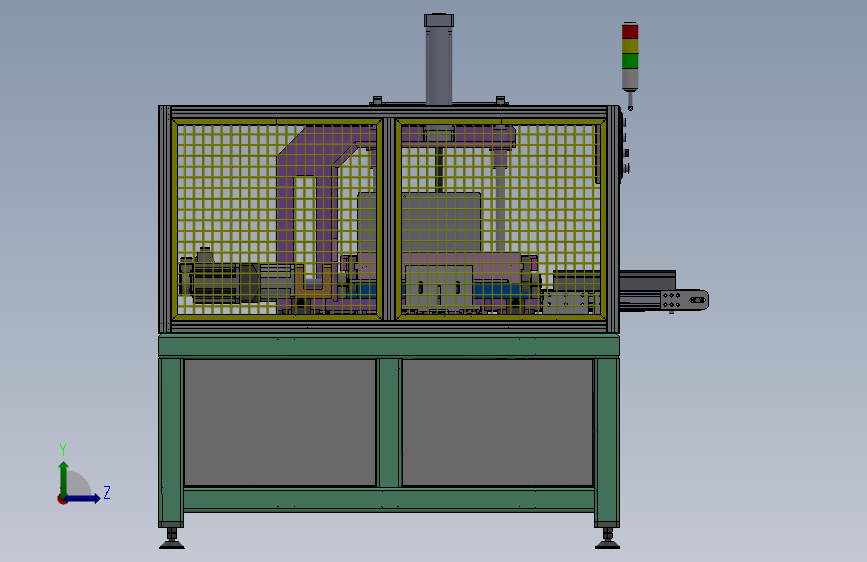Select the yellow segment of the signal tower light
This screenshot has height=562, width=867.
click(630, 46)
